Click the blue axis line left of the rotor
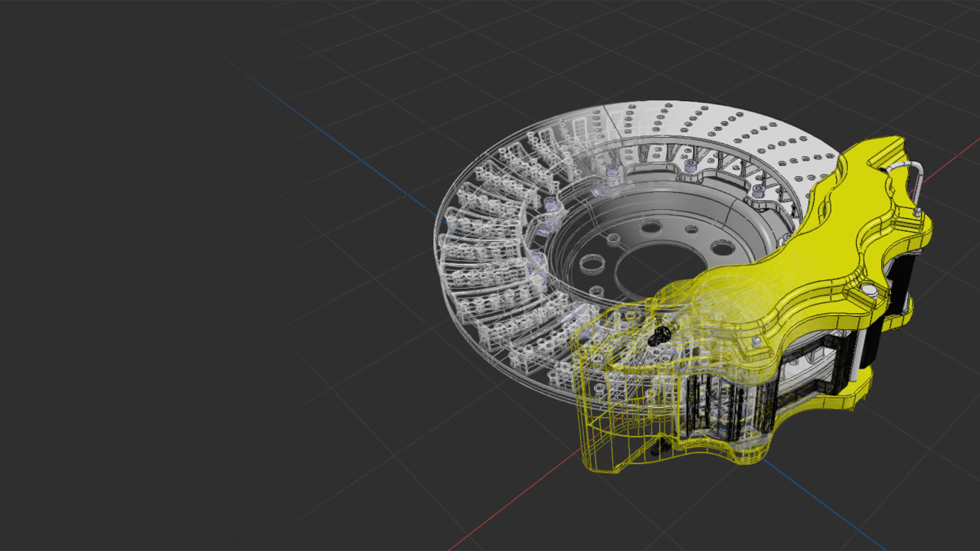The width and height of the screenshot is (980, 551). click(x=345, y=153)
